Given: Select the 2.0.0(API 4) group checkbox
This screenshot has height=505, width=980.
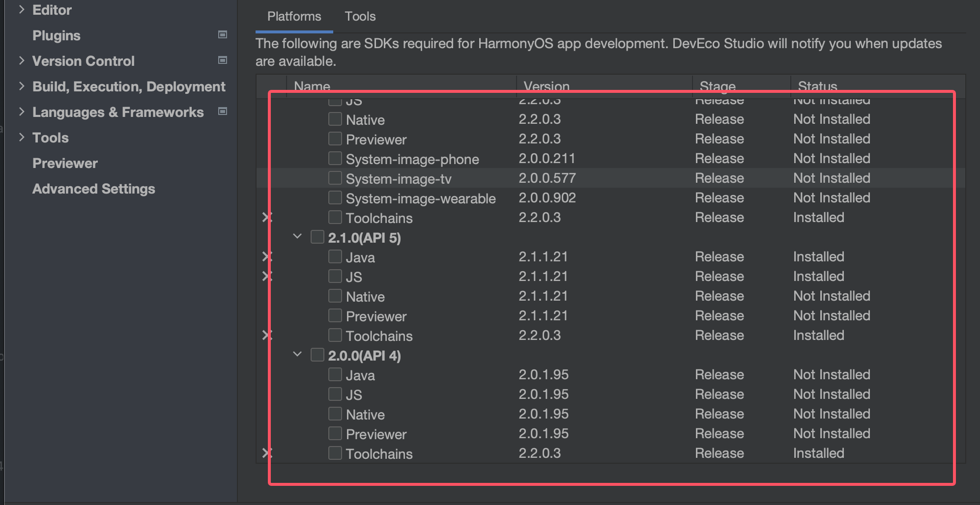Looking at the screenshot, I should pyautogui.click(x=317, y=355).
